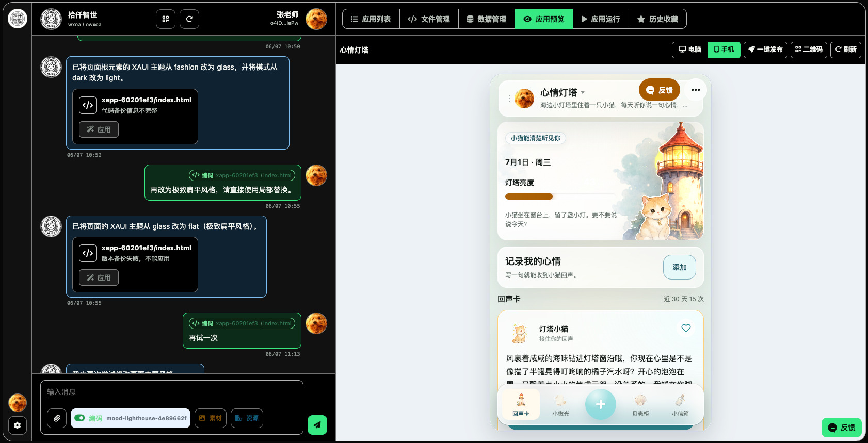Viewport: 868px width, 443px height.
Task: Click the mood-lighthouse-4e89662f project label
Action: 147,418
